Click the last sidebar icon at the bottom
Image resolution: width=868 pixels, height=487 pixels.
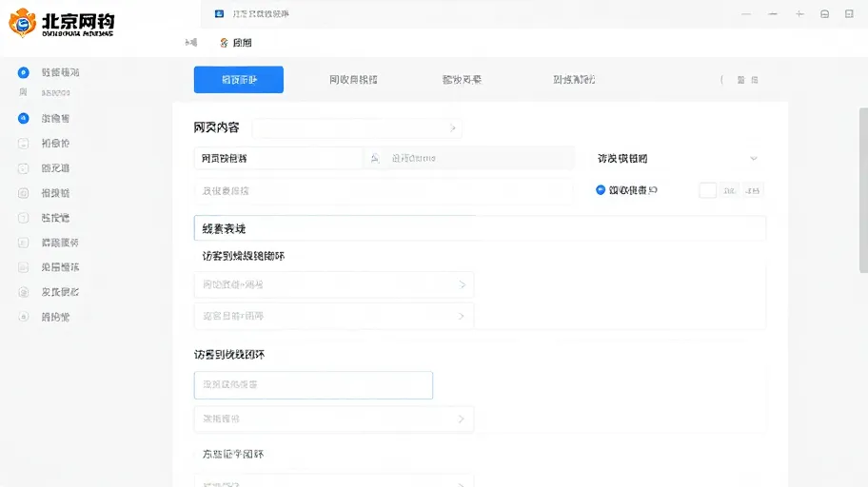point(23,317)
